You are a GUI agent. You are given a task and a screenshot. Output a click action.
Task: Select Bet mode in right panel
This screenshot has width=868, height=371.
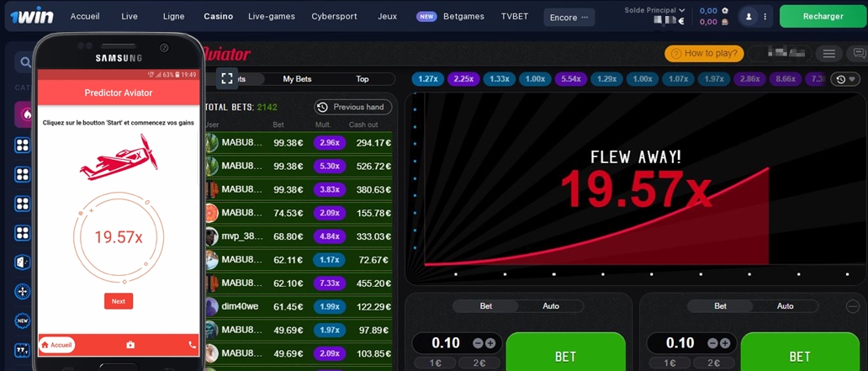(720, 306)
